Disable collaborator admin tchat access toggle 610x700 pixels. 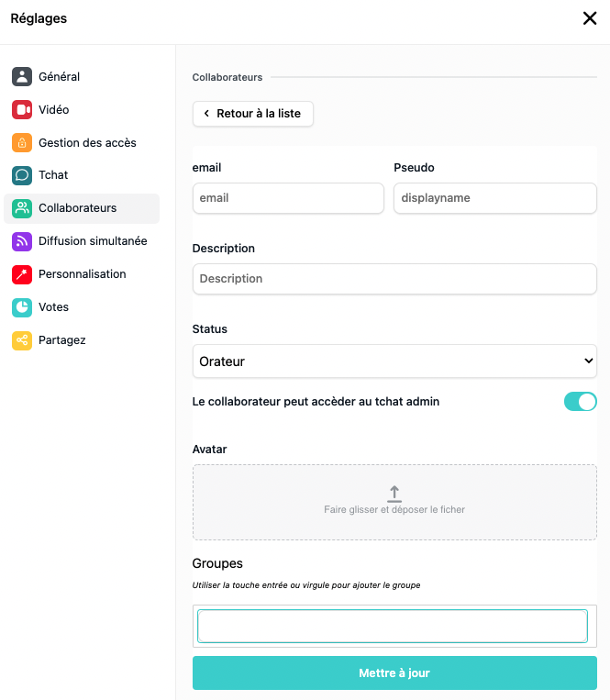coord(580,401)
